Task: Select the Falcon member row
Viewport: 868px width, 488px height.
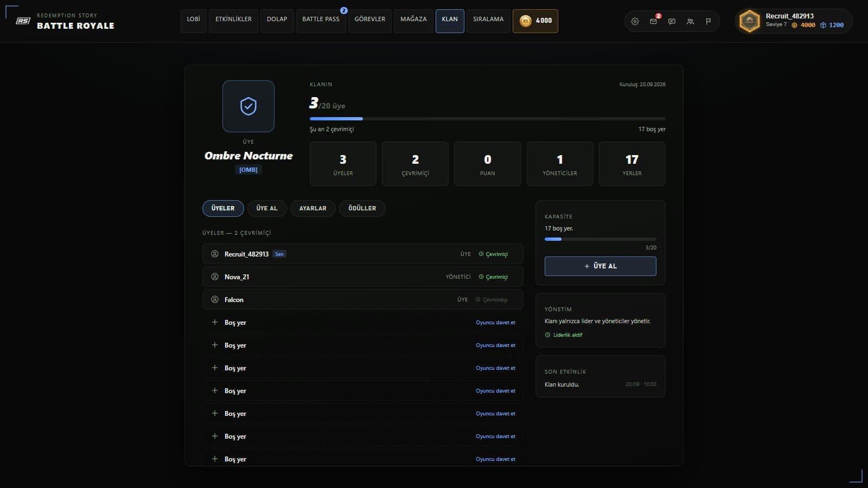Action: 363,299
